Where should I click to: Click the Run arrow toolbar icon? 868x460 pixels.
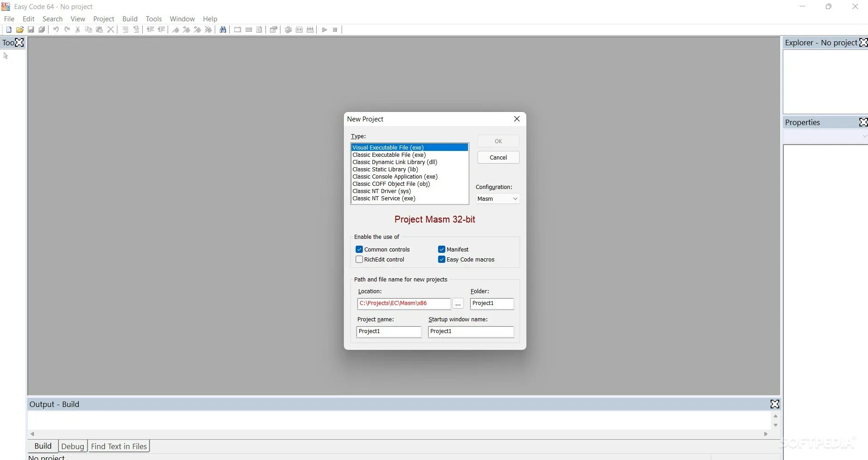tap(324, 30)
